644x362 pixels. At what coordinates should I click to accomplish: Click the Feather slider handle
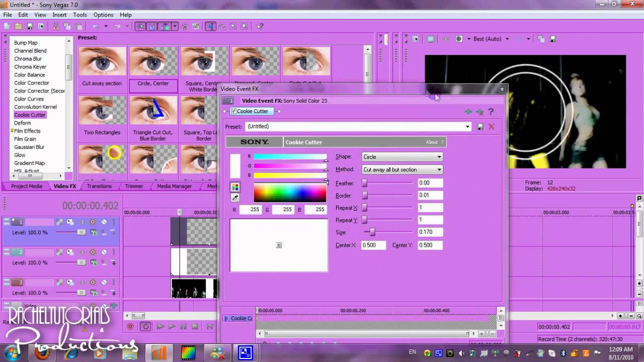[364, 183]
